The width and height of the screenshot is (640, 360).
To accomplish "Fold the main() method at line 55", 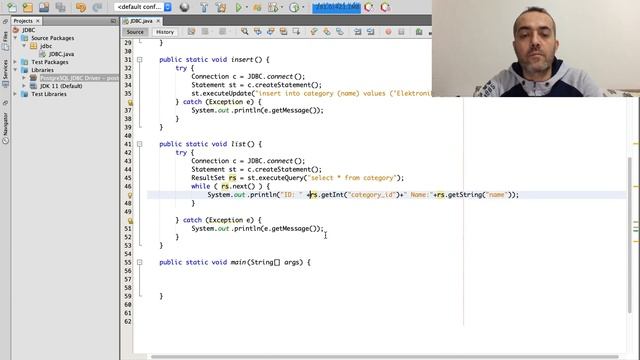I will click(x=140, y=262).
